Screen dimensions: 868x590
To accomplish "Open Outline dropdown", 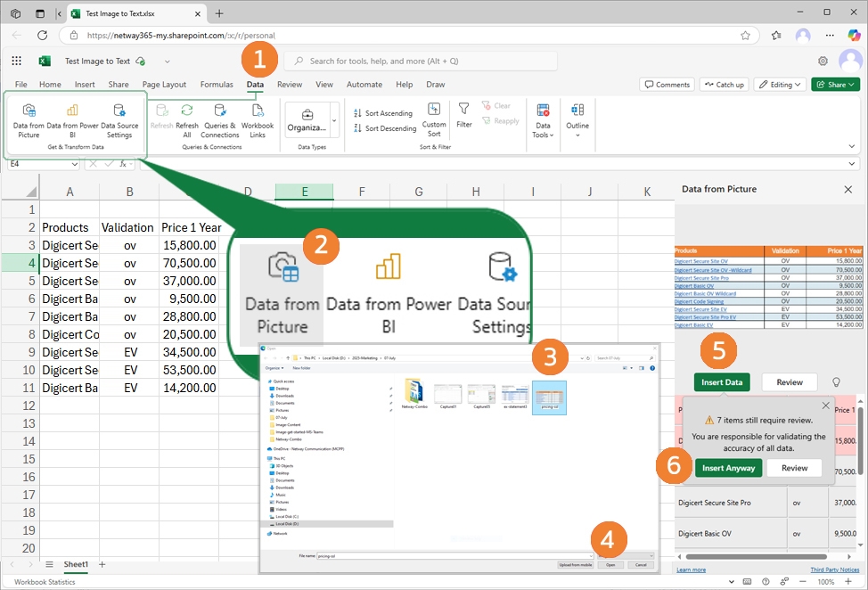I will (577, 119).
